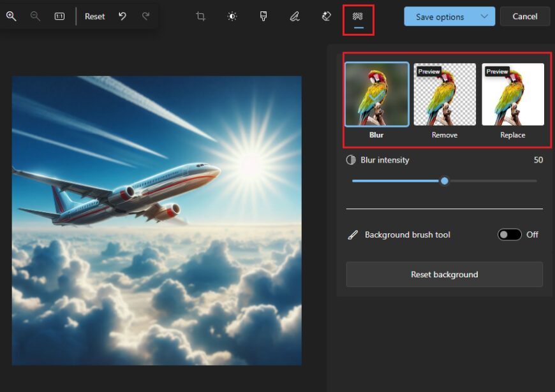Click the Blur label text
This screenshot has width=555, height=392.
click(x=376, y=135)
